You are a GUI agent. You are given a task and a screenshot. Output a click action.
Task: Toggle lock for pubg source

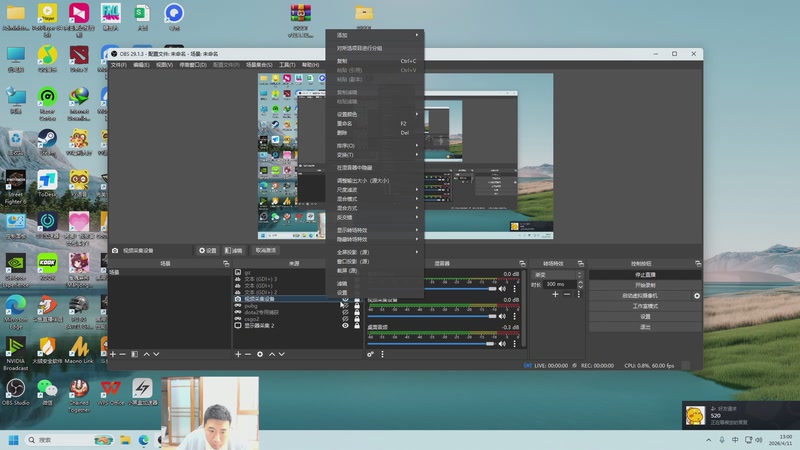coord(357,306)
